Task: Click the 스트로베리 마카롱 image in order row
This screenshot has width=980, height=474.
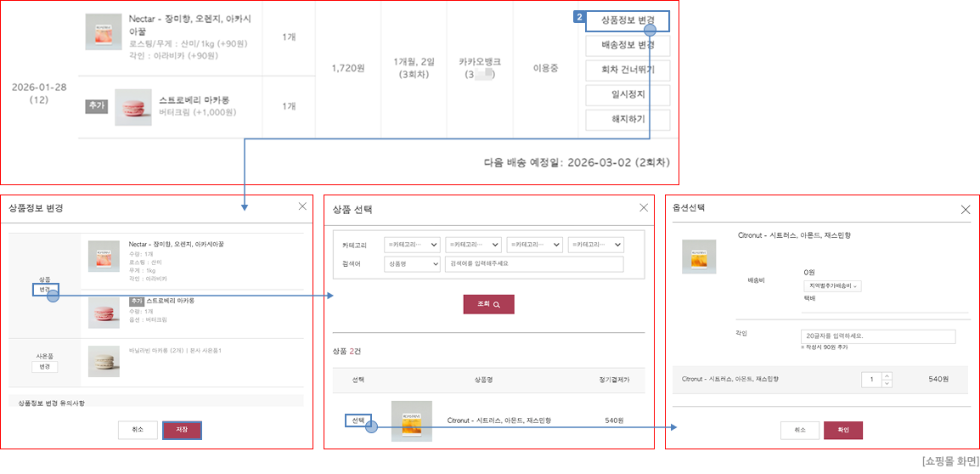Action: (x=133, y=107)
